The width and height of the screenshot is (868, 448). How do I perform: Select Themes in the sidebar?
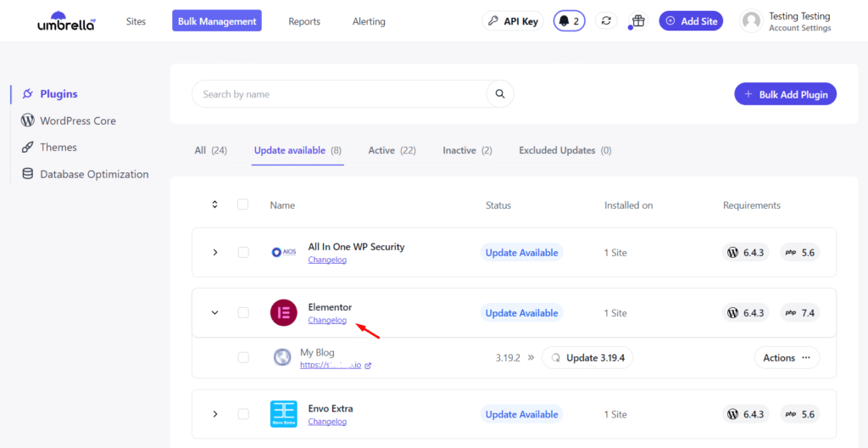48,147
